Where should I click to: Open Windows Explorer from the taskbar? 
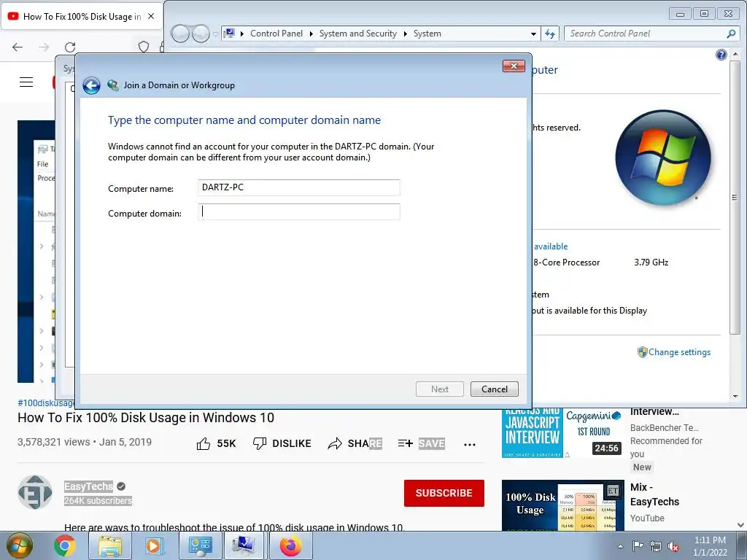(110, 545)
